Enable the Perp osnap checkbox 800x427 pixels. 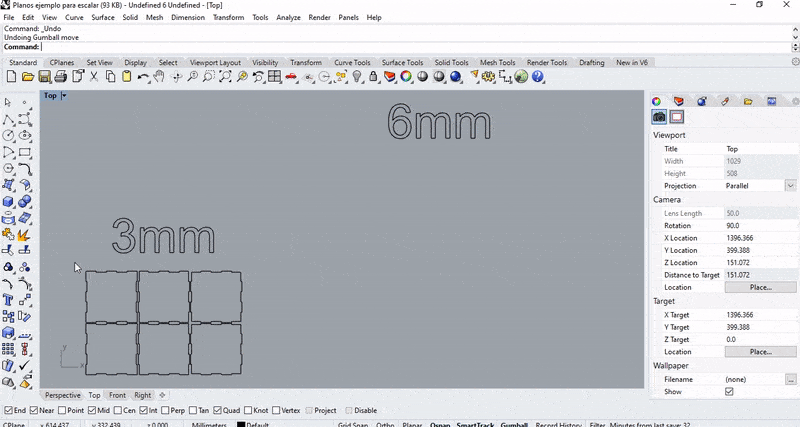[x=165, y=410]
